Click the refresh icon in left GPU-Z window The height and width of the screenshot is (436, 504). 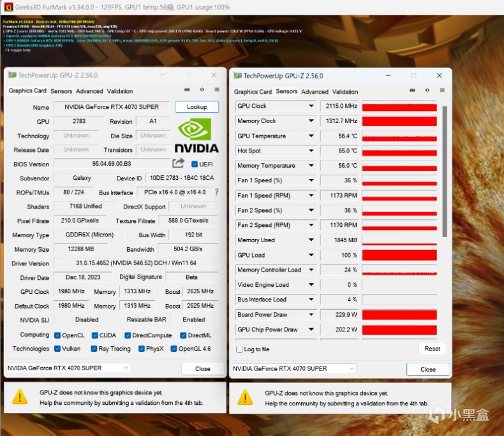coord(202,90)
